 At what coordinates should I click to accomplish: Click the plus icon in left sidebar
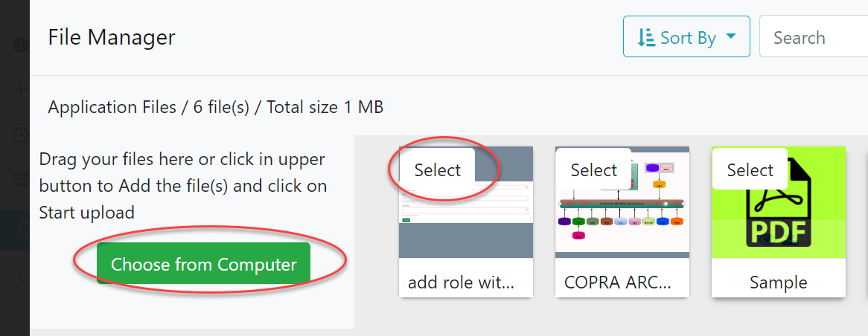[x=19, y=90]
